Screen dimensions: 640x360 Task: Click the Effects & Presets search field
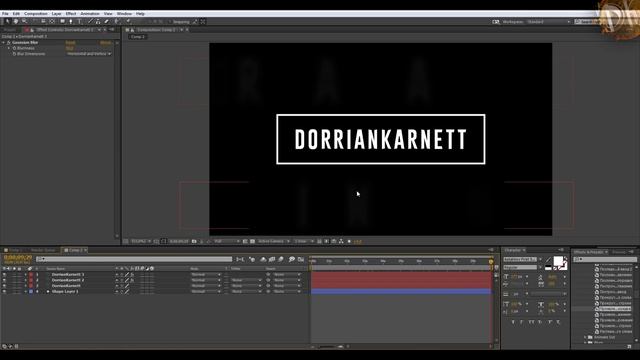point(604,260)
